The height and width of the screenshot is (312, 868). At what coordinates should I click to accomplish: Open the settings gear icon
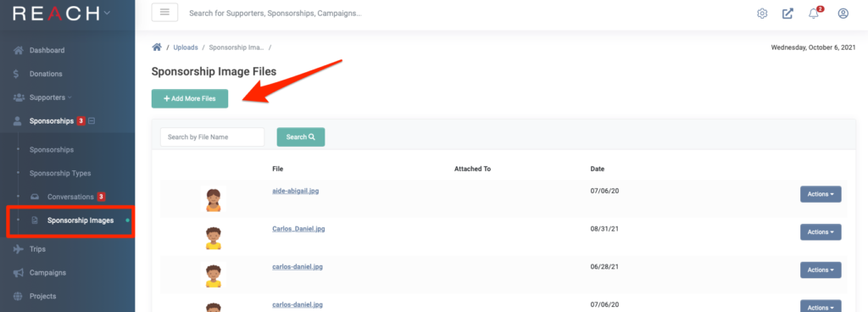point(762,14)
